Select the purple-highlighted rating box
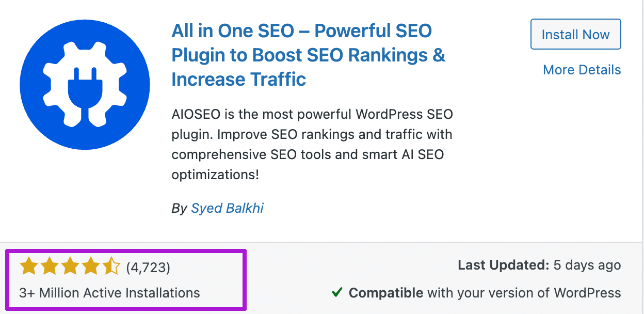The width and height of the screenshot is (644, 314). click(124, 279)
